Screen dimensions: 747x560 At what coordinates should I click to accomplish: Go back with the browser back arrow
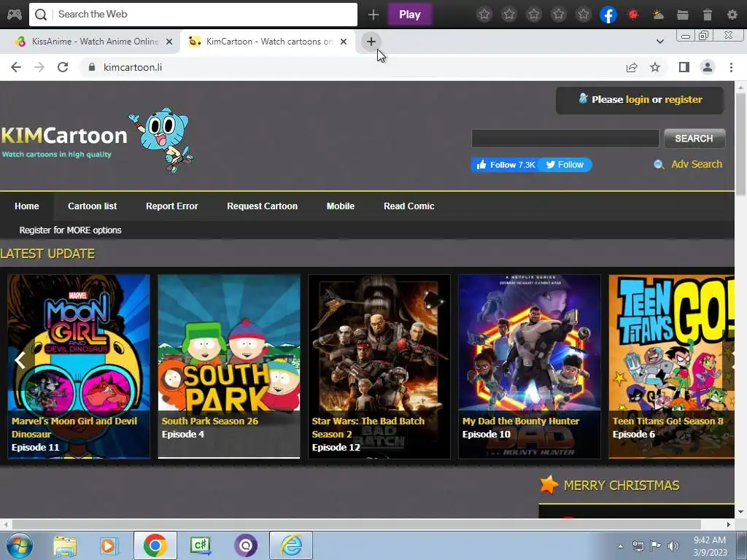coord(16,67)
